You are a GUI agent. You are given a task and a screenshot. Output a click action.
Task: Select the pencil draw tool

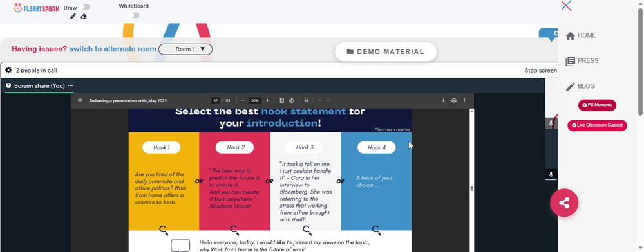(73, 16)
